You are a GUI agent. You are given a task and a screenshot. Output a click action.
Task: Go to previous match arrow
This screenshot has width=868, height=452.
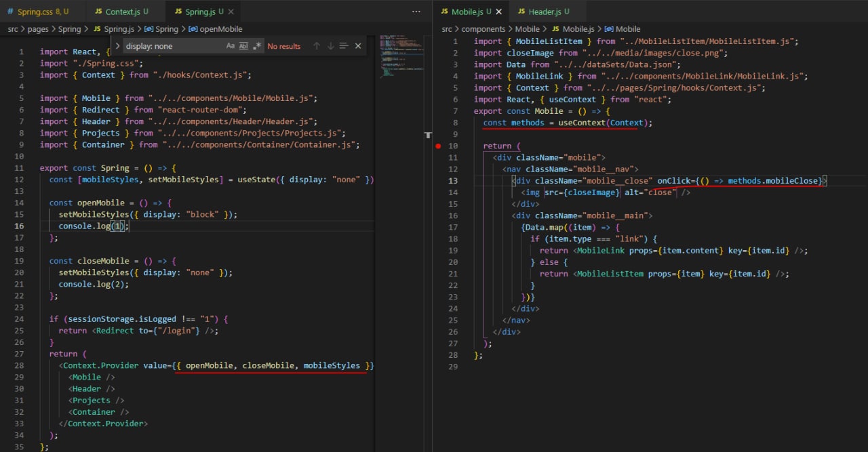tap(316, 46)
